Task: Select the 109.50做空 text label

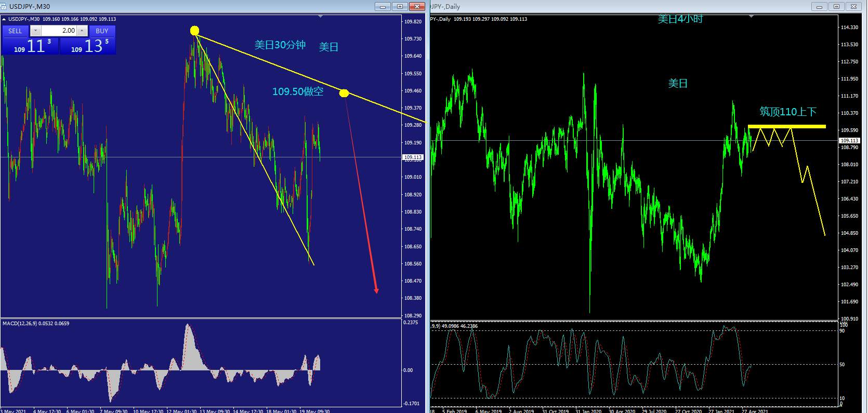Action: [x=298, y=91]
